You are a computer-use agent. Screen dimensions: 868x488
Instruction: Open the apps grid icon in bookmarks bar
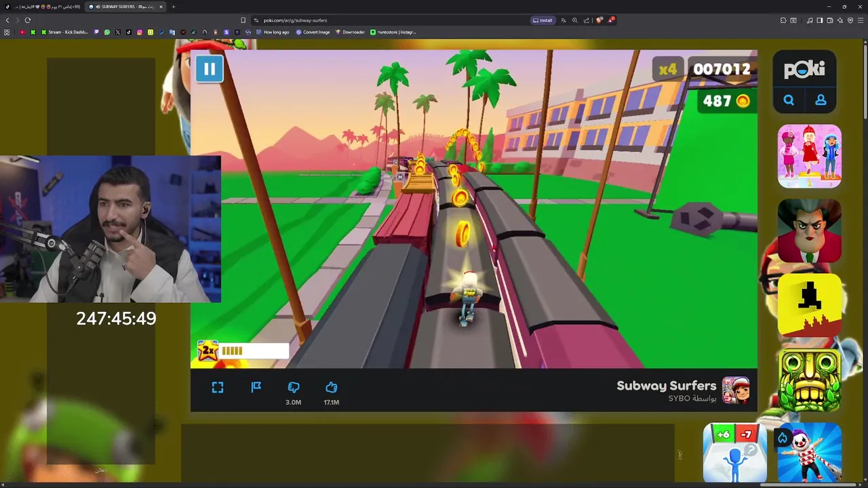pyautogui.click(x=7, y=32)
